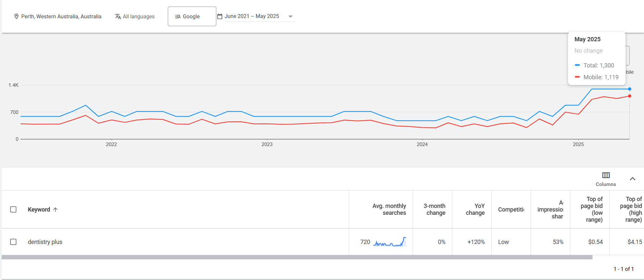Viewport: 644px width, 280px height.
Task: Click the All languages filter
Action: point(138,16)
